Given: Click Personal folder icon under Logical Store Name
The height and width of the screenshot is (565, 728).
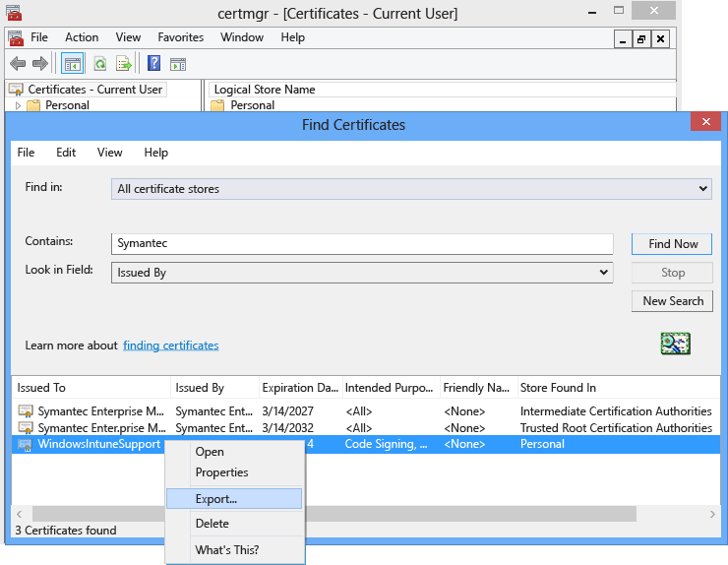Looking at the screenshot, I should pyautogui.click(x=217, y=105).
